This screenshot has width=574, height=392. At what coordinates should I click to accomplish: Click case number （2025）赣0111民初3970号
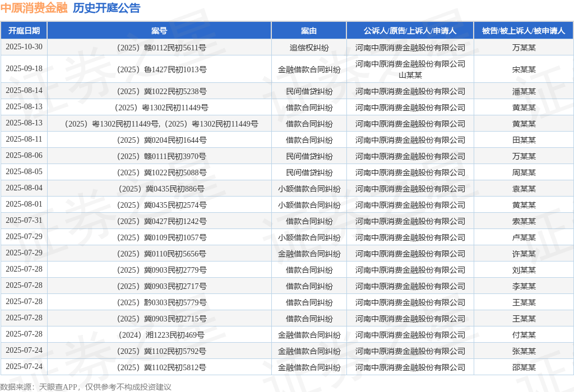click(159, 156)
